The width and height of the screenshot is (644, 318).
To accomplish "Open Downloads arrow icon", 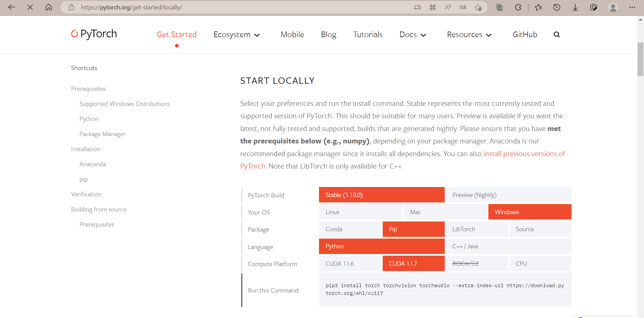I will (x=575, y=7).
